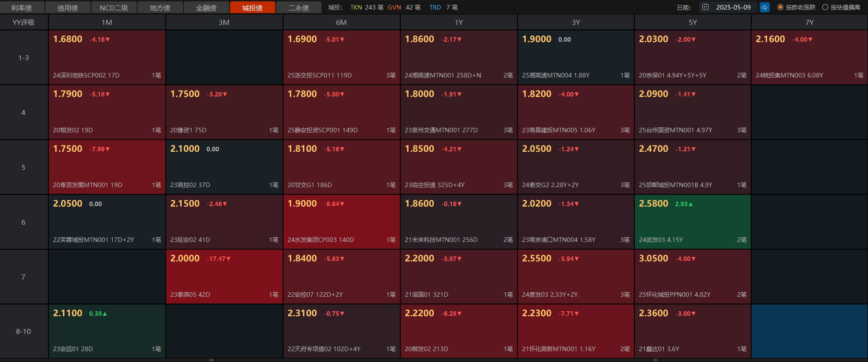This screenshot has height=362, width=868.
Task: Select the rating 6 row label
Action: pyautogui.click(x=24, y=222)
